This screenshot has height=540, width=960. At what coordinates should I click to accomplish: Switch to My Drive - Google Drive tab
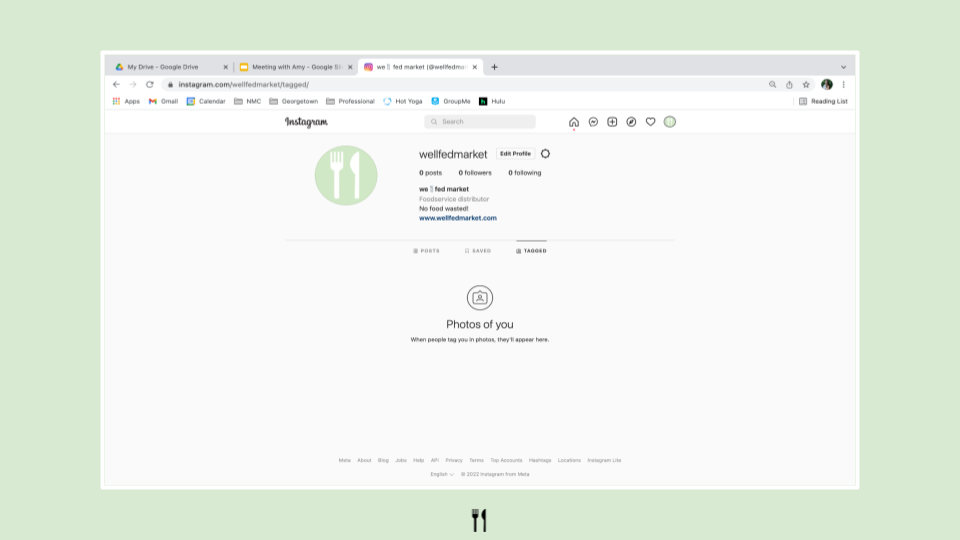pyautogui.click(x=165, y=67)
